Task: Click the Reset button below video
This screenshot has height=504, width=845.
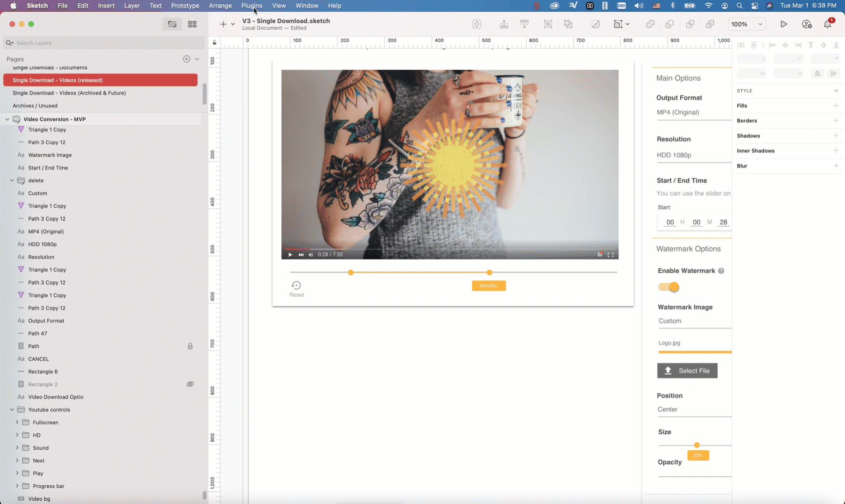Action: [x=296, y=289]
